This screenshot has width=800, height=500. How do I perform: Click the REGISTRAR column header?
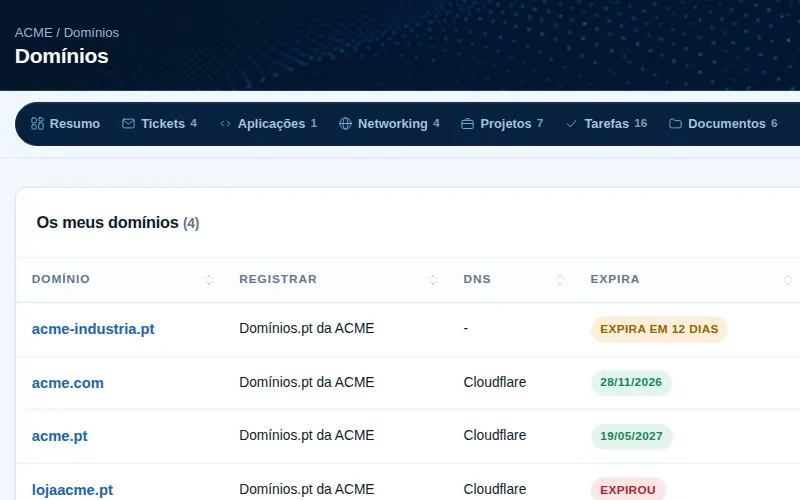[x=278, y=279]
